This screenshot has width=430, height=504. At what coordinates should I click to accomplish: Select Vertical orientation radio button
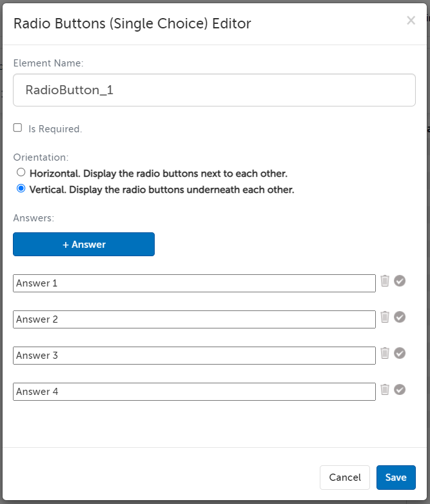[x=21, y=189]
